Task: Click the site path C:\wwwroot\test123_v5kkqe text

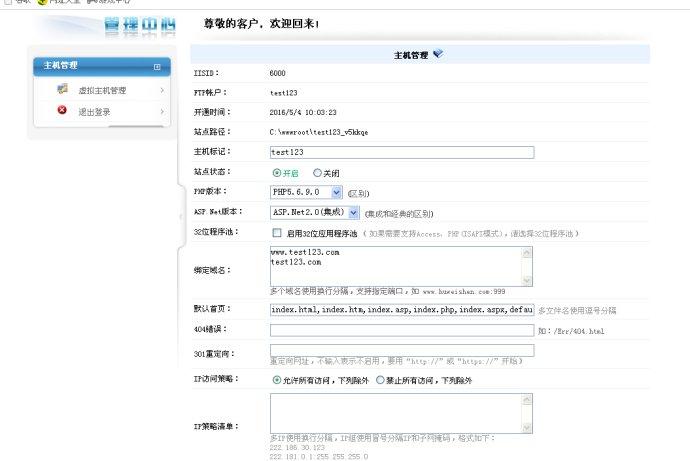Action: click(319, 132)
